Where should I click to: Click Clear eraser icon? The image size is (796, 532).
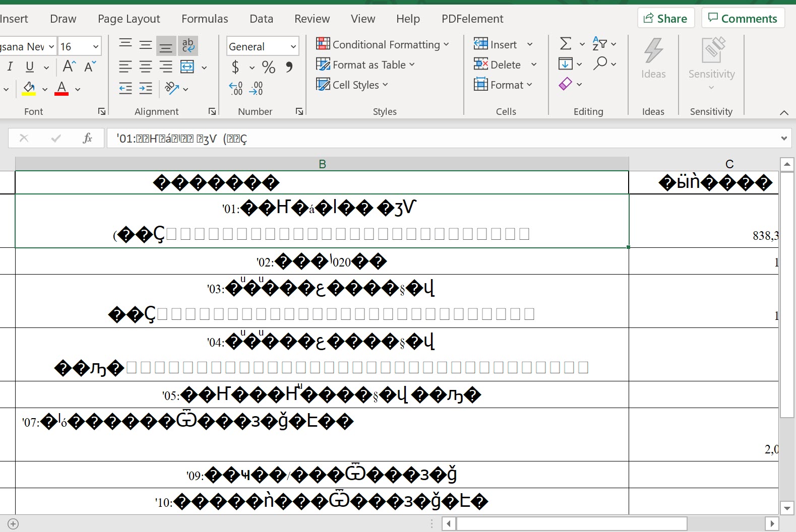(x=566, y=84)
